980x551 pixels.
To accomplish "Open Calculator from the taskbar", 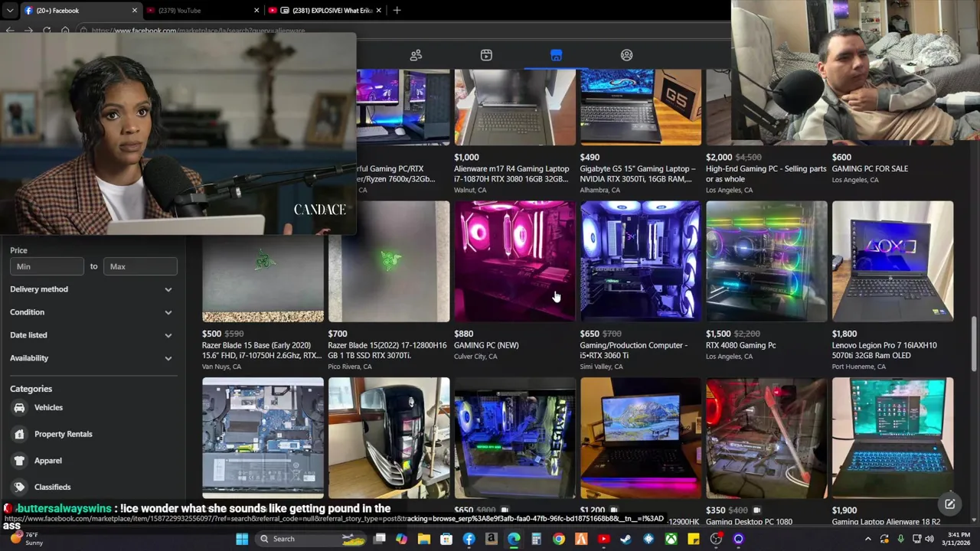I will point(536,539).
